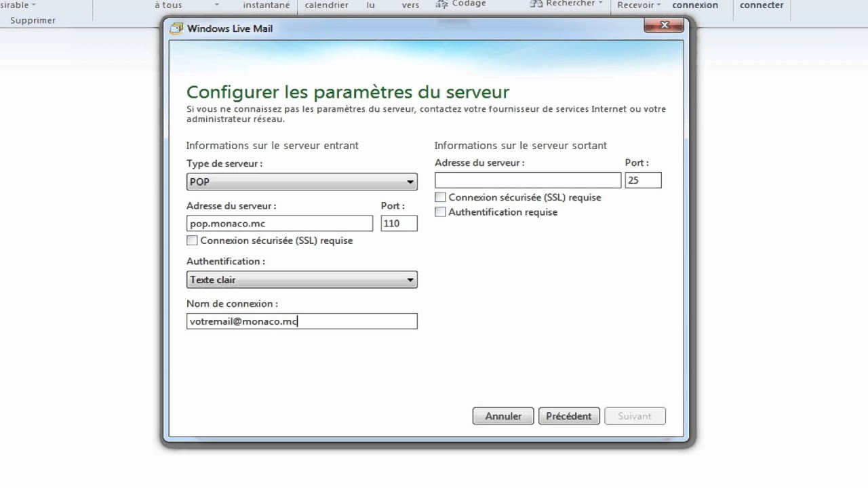Click the Codage icon in background ribbon
Image resolution: width=868 pixels, height=488 pixels.
[442, 4]
